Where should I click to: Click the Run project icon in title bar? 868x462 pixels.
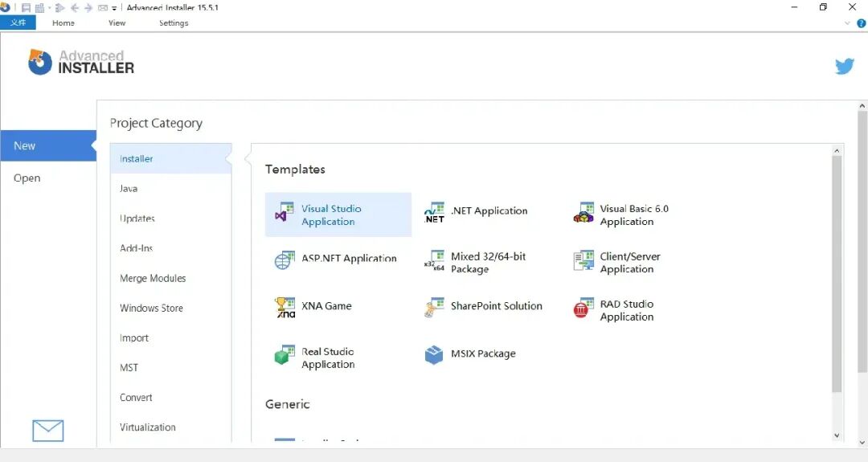[x=59, y=8]
